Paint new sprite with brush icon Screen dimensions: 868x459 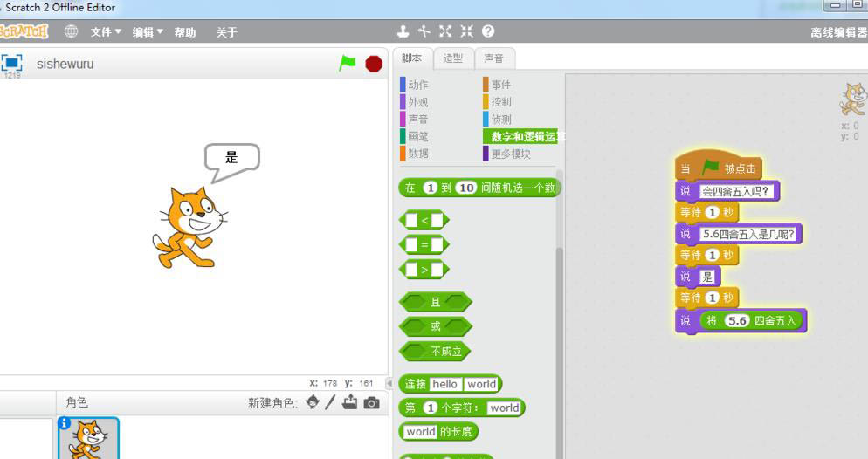[330, 402]
